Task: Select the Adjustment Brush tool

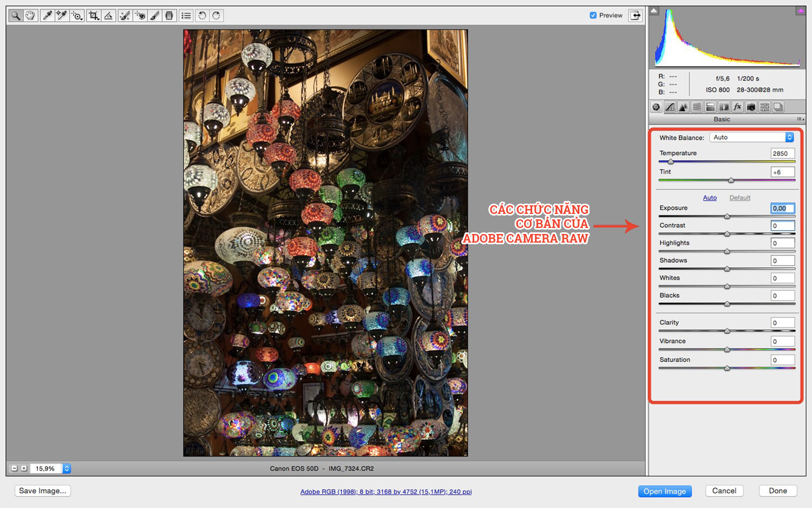Action: click(155, 16)
